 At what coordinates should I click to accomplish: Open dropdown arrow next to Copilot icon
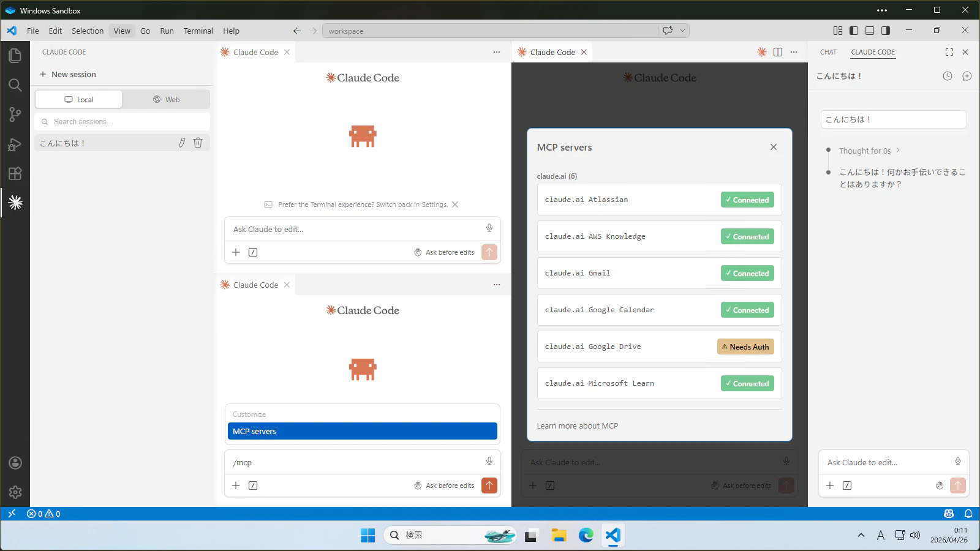pyautogui.click(x=682, y=31)
